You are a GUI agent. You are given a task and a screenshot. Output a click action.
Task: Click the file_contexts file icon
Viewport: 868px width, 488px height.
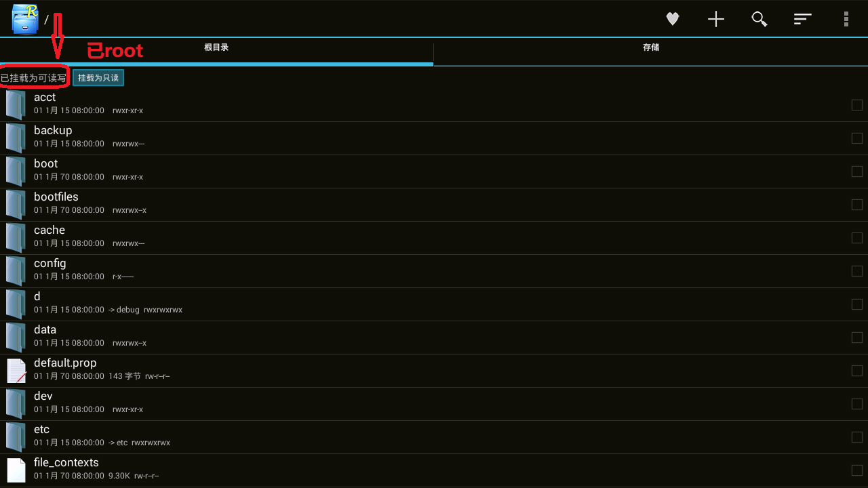click(x=16, y=470)
